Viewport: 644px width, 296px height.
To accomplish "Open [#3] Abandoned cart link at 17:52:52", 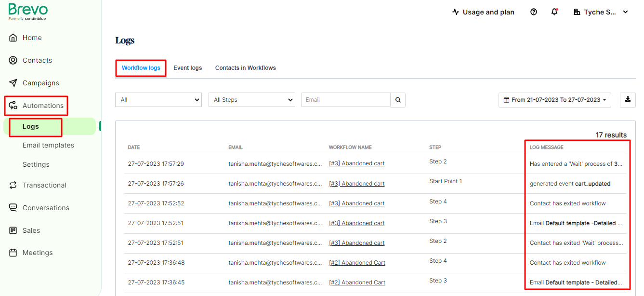I will click(x=356, y=203).
